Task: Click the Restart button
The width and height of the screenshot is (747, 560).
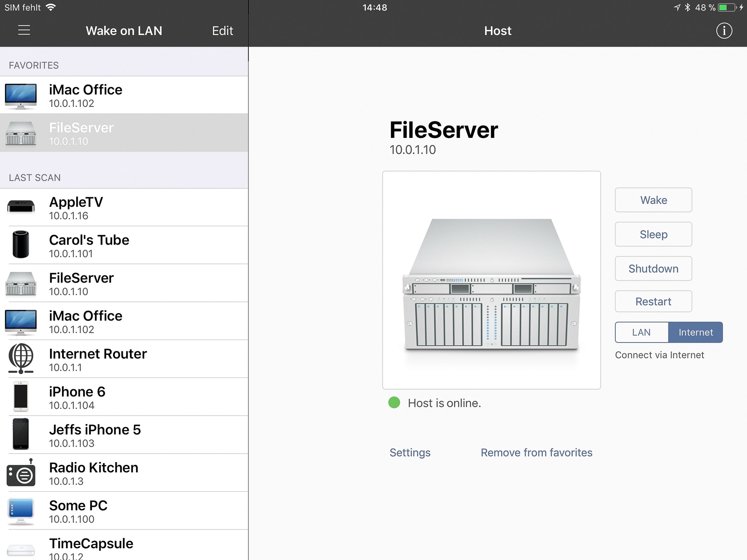Action: click(x=653, y=301)
